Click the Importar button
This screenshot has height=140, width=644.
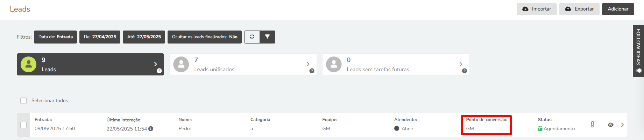tap(537, 9)
